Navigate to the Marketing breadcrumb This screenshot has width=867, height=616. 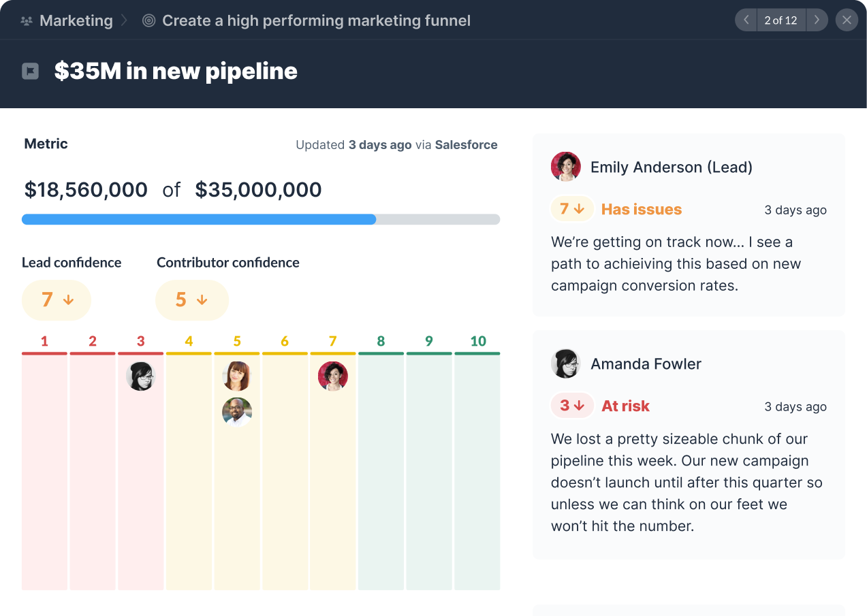[76, 21]
